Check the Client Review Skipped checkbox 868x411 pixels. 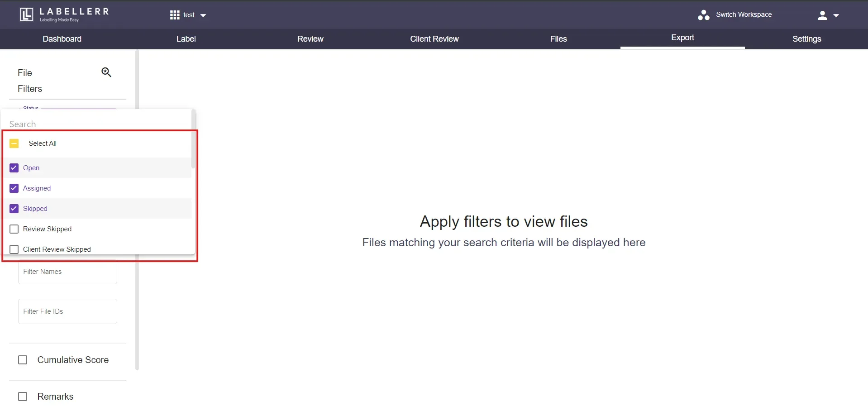pyautogui.click(x=14, y=249)
